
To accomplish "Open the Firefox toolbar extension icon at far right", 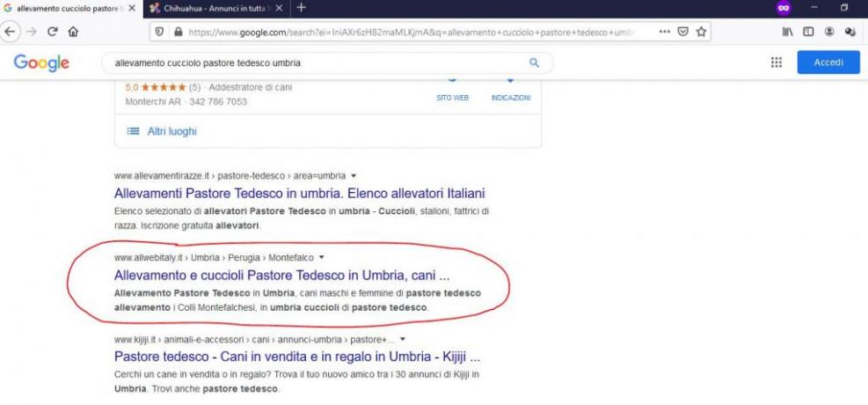I will 850,32.
